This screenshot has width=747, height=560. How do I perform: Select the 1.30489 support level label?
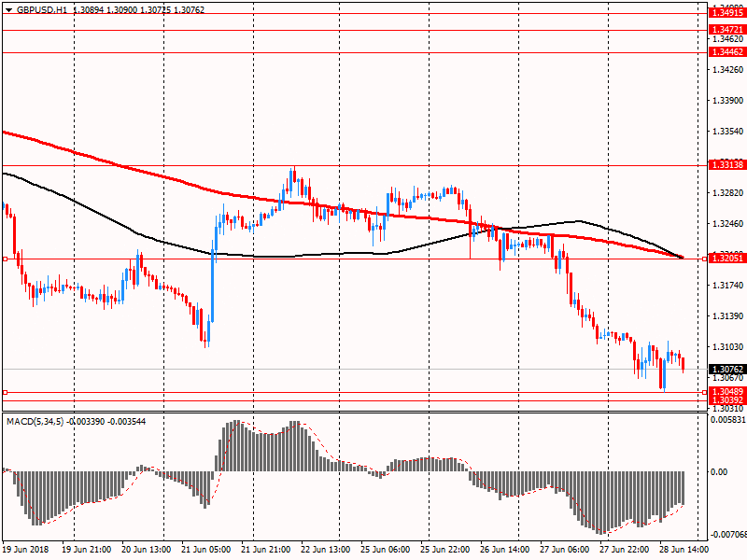tap(727, 392)
